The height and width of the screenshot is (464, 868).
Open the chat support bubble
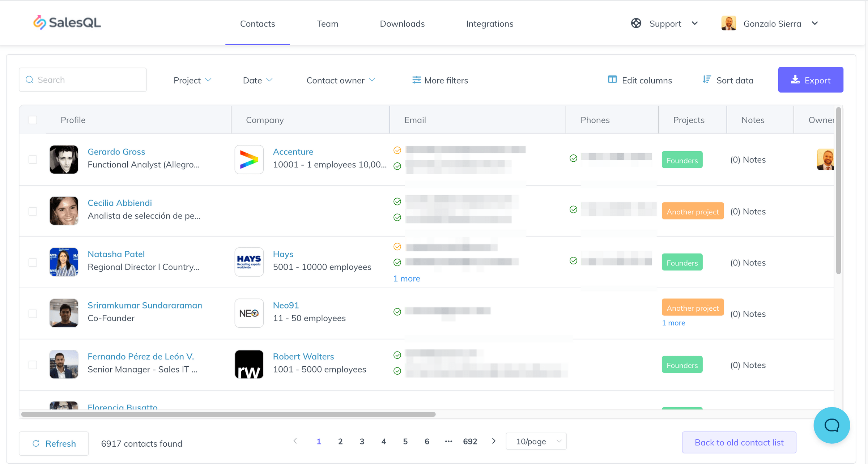[831, 425]
